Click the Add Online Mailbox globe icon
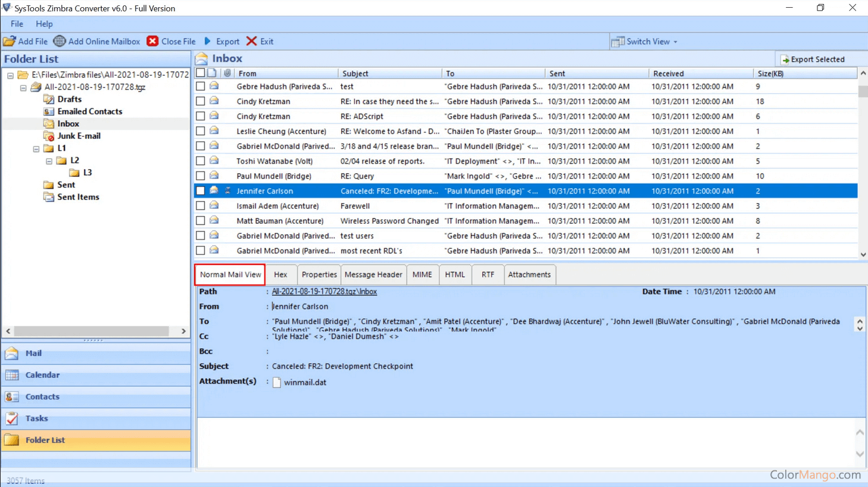 click(60, 41)
